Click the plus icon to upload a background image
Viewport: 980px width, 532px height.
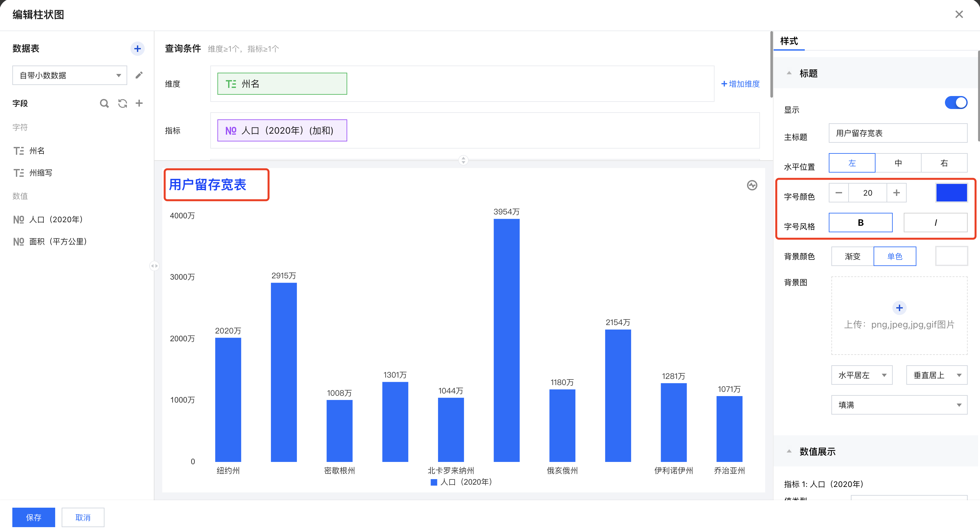[x=899, y=308]
